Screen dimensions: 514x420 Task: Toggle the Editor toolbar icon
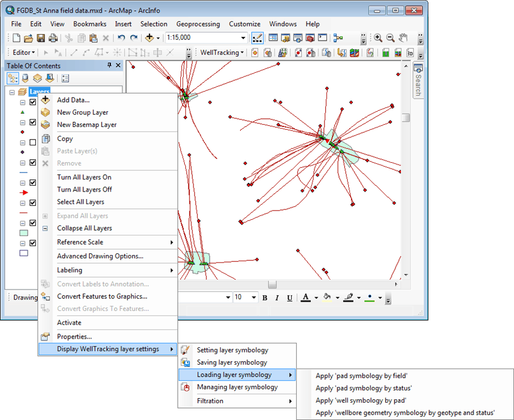point(258,38)
